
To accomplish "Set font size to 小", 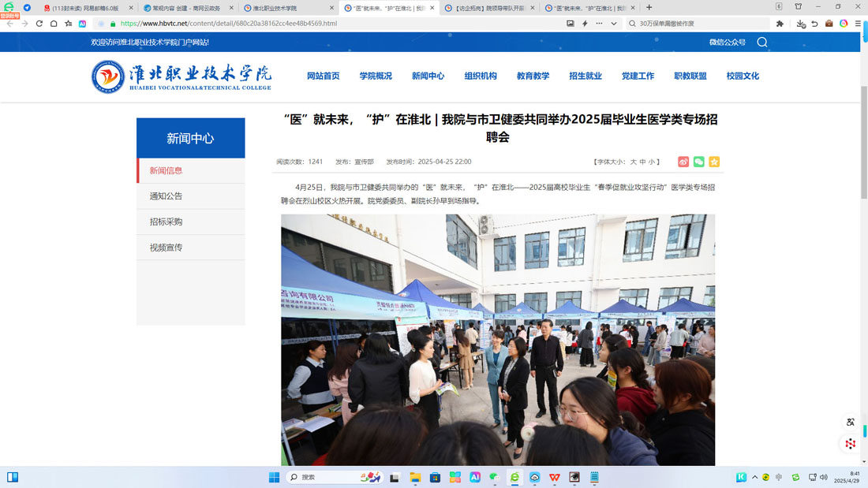I will 652,162.
